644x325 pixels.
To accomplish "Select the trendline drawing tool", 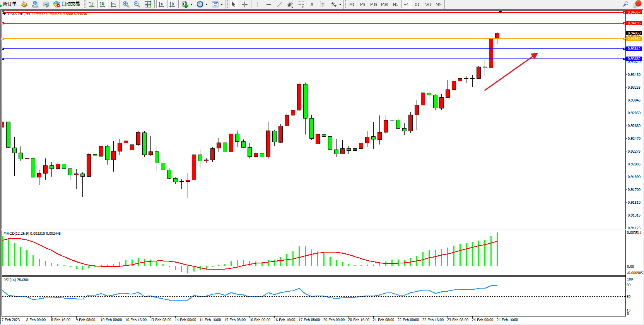I will pyautogui.click(x=280, y=4).
